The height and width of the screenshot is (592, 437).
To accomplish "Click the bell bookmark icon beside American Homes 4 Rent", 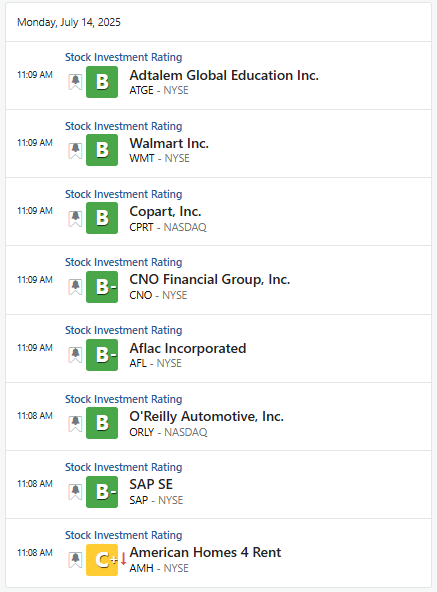I will [x=75, y=560].
